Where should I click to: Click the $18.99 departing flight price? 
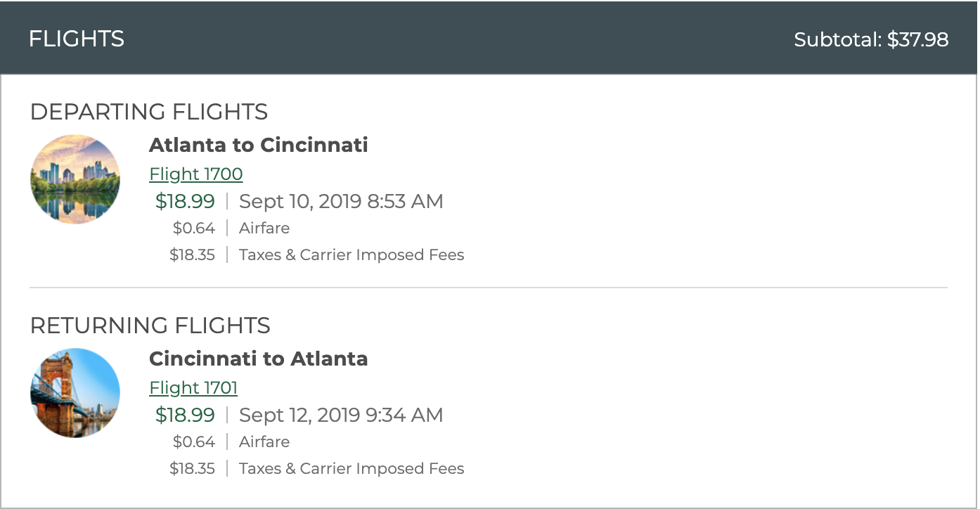[185, 202]
